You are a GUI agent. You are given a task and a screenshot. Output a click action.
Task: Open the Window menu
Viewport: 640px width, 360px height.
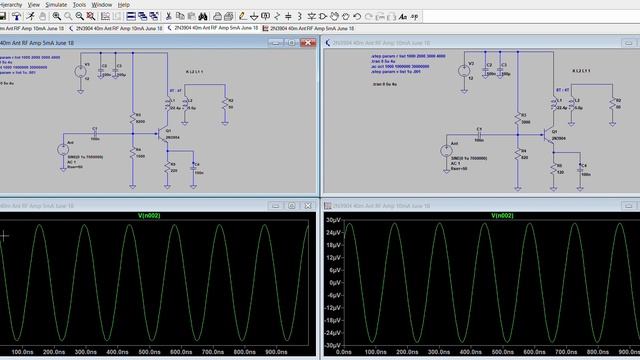click(x=102, y=4)
